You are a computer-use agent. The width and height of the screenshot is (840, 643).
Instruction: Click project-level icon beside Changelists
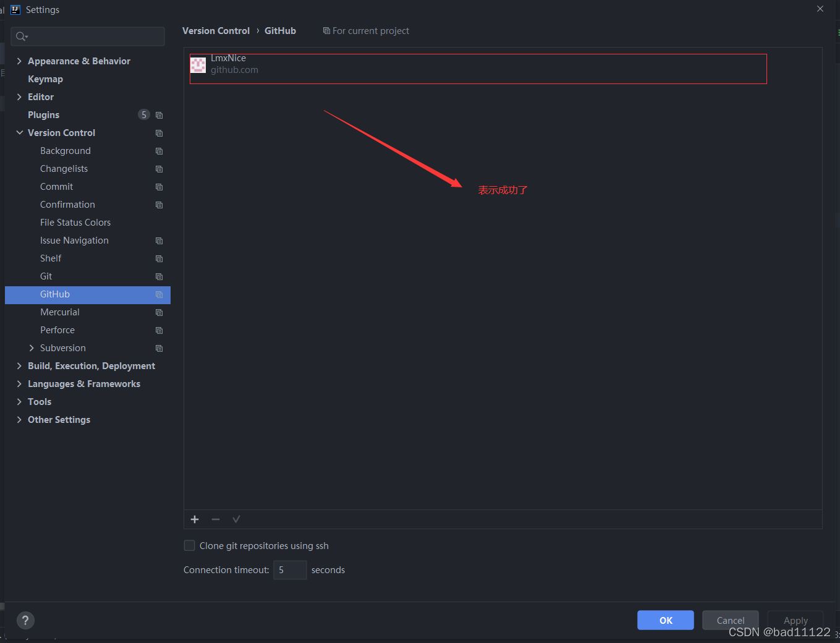pyautogui.click(x=159, y=169)
